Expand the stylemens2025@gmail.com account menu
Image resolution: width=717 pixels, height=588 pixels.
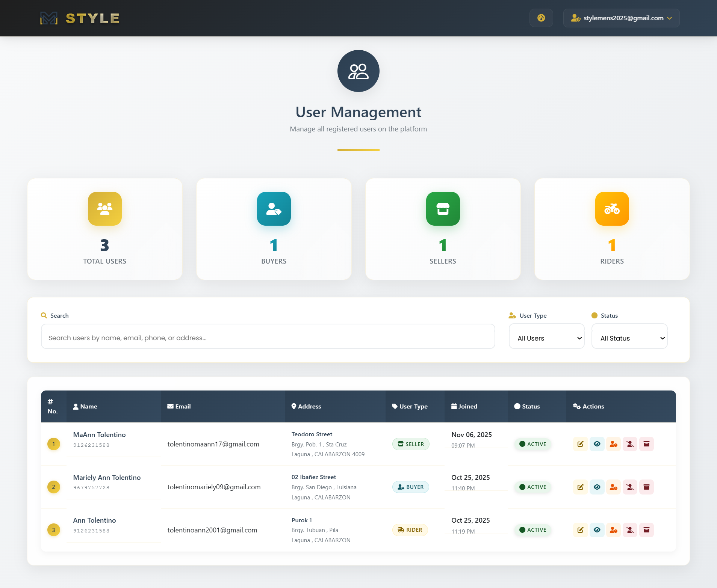[621, 18]
